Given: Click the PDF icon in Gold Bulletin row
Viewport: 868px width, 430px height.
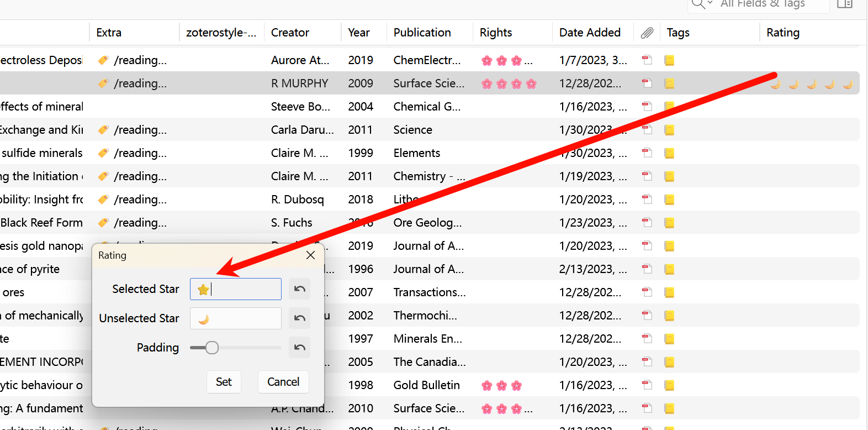Looking at the screenshot, I should click(647, 385).
